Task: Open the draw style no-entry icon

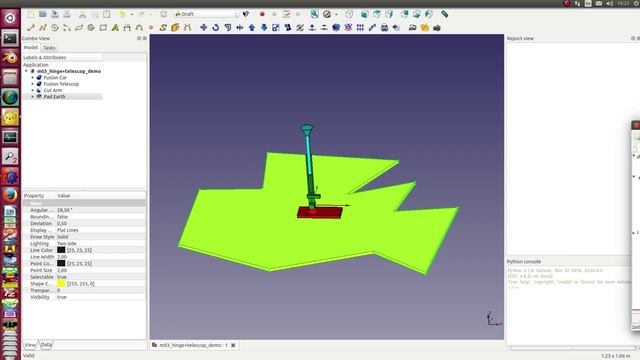Action: (327, 14)
